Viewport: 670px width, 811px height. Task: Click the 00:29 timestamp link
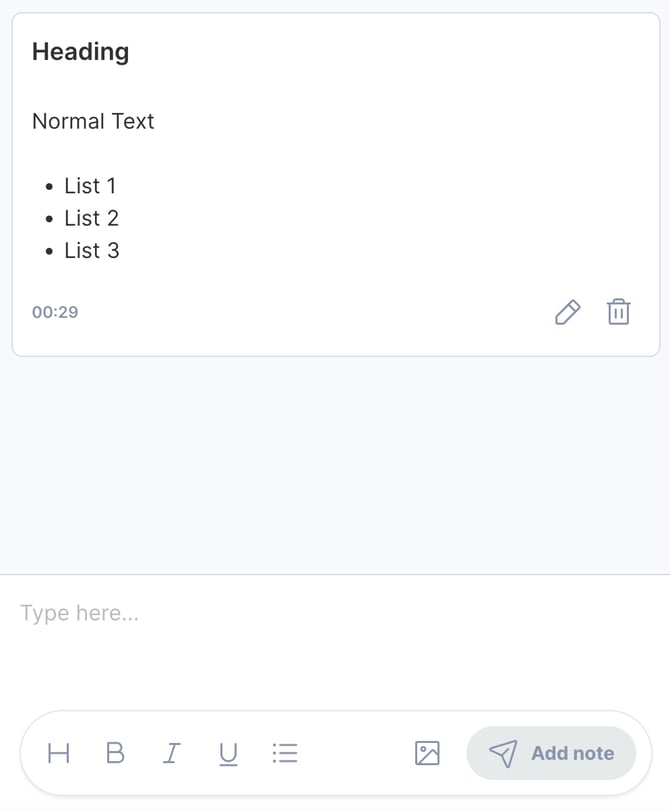[55, 312]
